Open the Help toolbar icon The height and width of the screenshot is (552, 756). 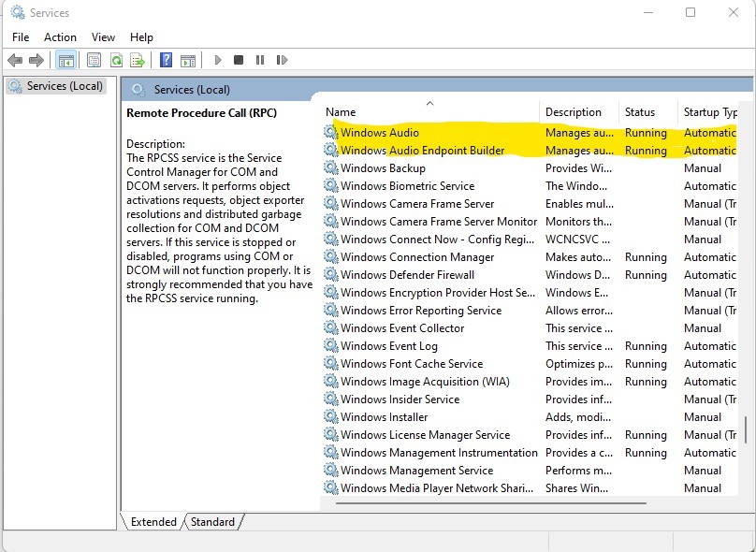pos(166,60)
